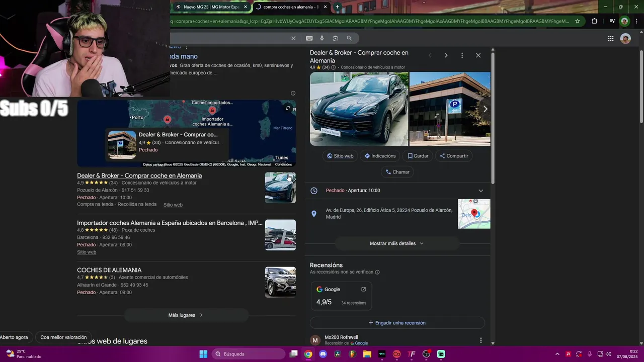Click Engadir unha recensión button
This screenshot has width=644, height=362.
397,323
